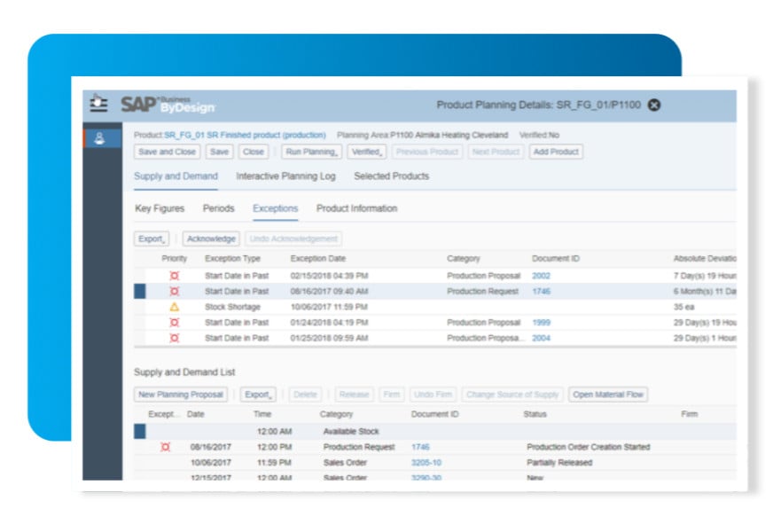Click yellow warning triangle for Stock Shortage

[174, 307]
